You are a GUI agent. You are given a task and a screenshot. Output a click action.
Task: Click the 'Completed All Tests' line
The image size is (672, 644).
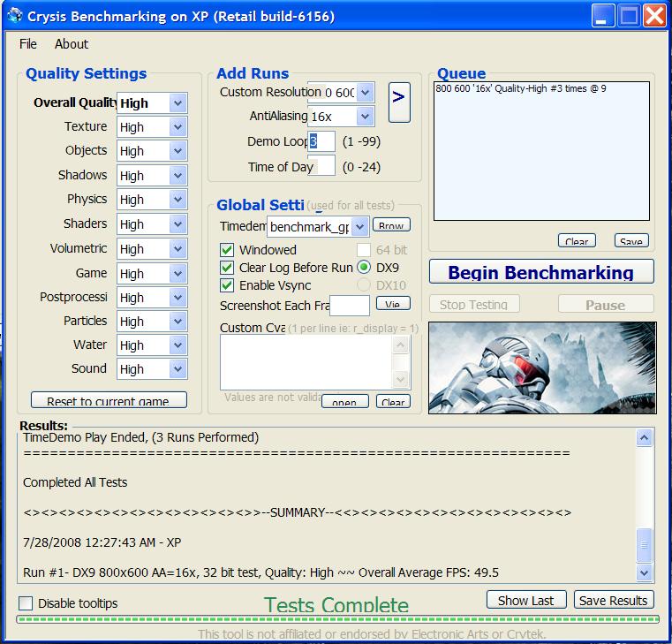coord(75,482)
